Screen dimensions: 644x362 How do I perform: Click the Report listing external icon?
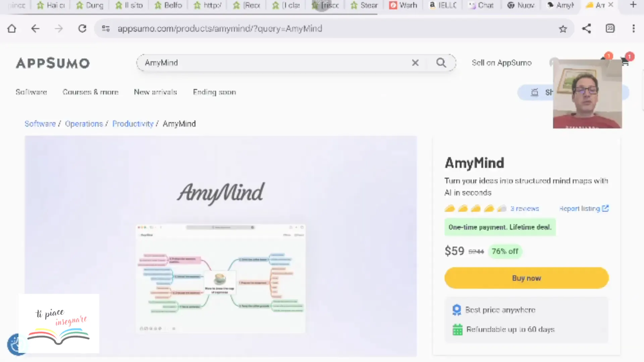tap(605, 208)
